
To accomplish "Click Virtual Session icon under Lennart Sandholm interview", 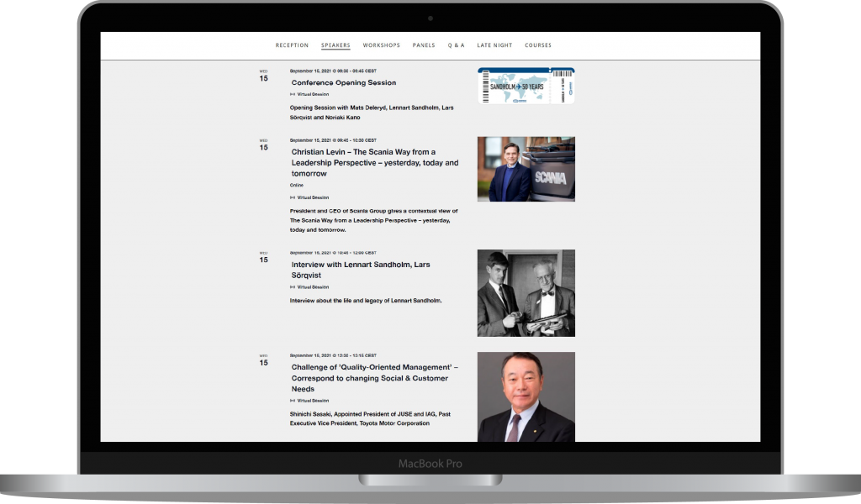I will [x=293, y=287].
